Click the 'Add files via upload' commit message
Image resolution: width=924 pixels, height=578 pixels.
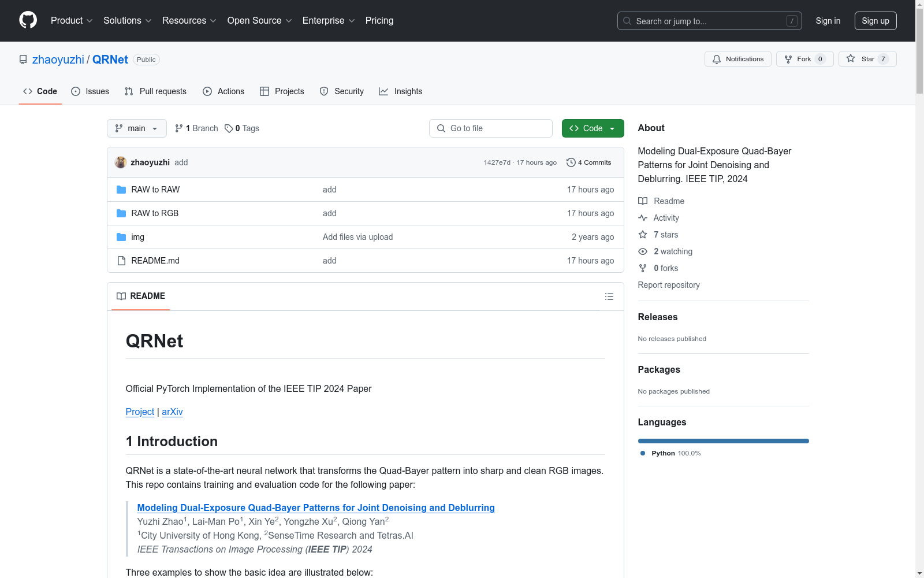(x=358, y=237)
